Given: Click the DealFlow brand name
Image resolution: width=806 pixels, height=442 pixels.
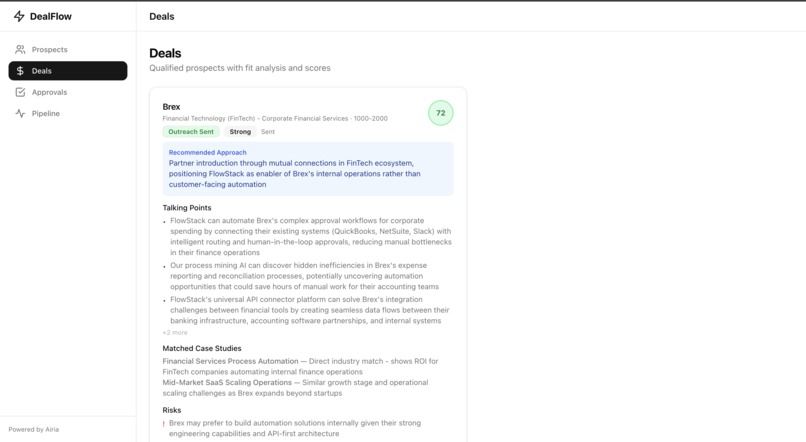Looking at the screenshot, I should (x=51, y=16).
